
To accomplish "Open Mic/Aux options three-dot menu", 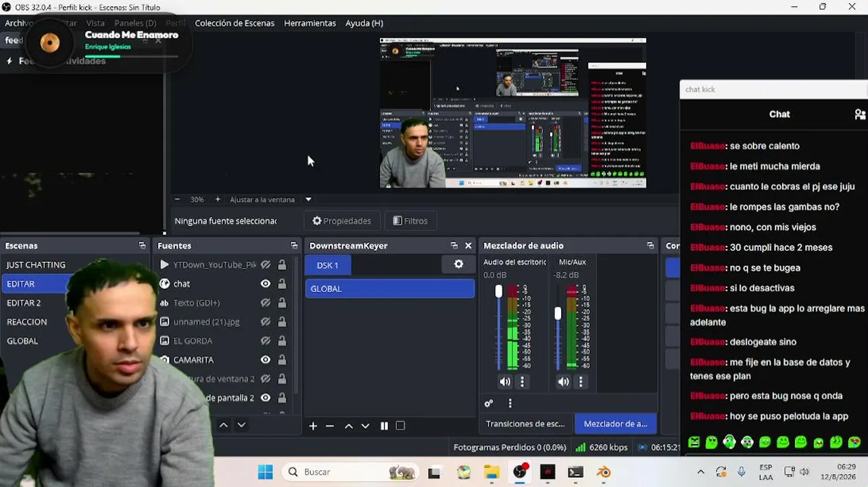I will tap(581, 381).
